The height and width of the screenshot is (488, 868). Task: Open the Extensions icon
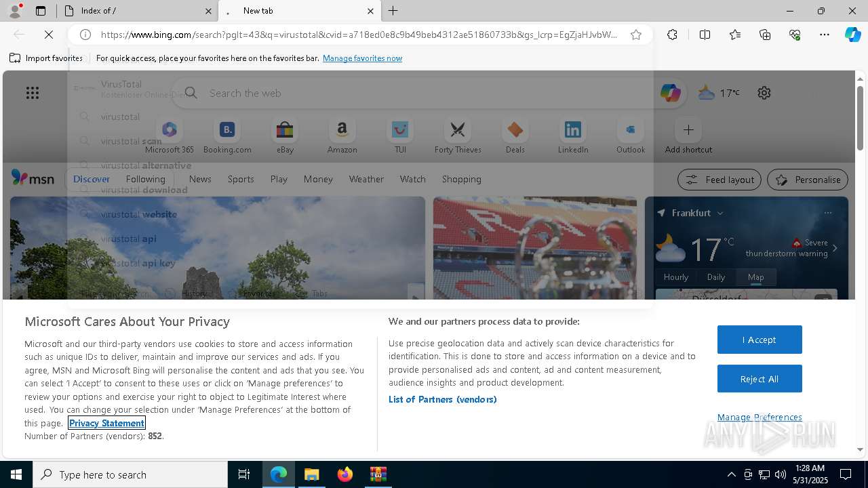coord(672,35)
